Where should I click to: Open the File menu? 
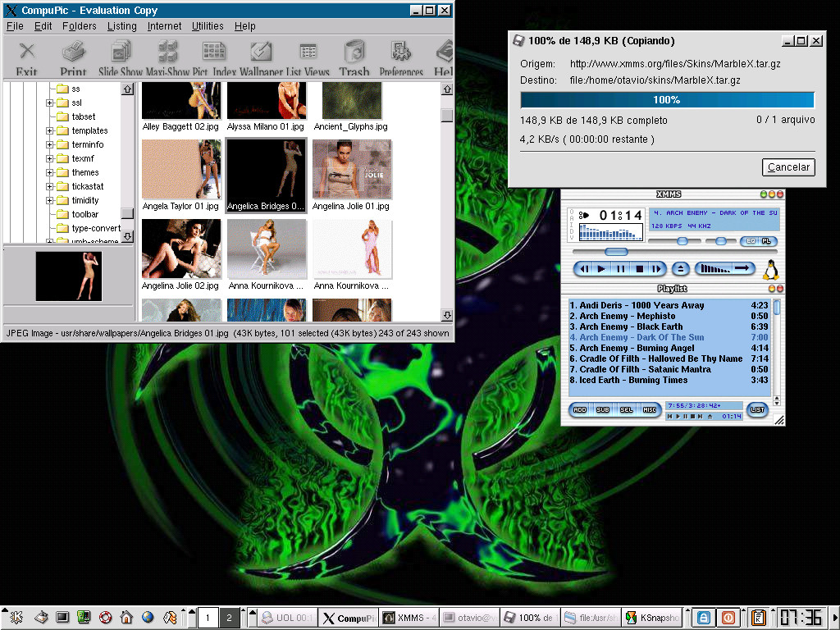pyautogui.click(x=15, y=25)
